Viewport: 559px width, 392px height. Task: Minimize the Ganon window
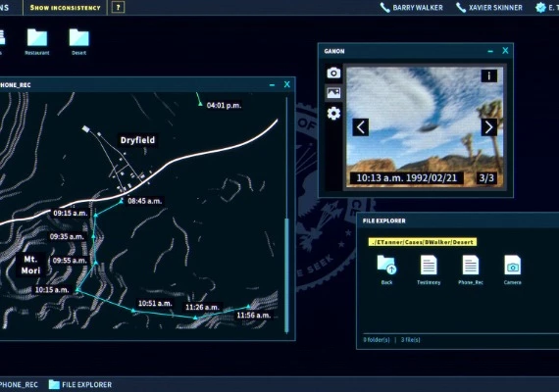click(x=490, y=51)
